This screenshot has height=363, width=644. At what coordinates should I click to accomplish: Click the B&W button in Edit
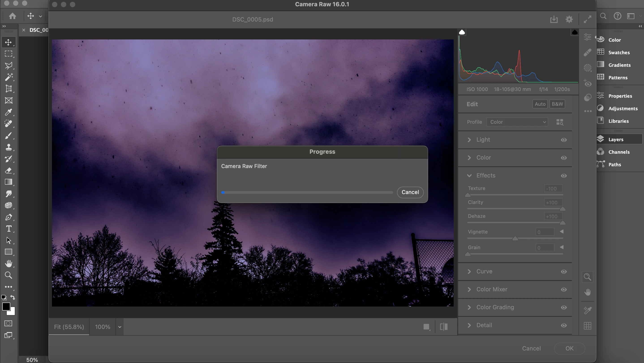tap(557, 104)
